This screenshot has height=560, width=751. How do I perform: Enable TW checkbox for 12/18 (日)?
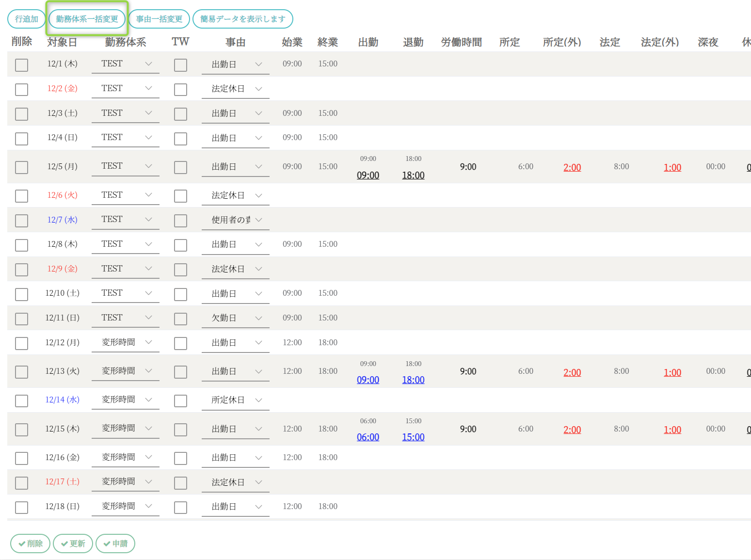(180, 507)
